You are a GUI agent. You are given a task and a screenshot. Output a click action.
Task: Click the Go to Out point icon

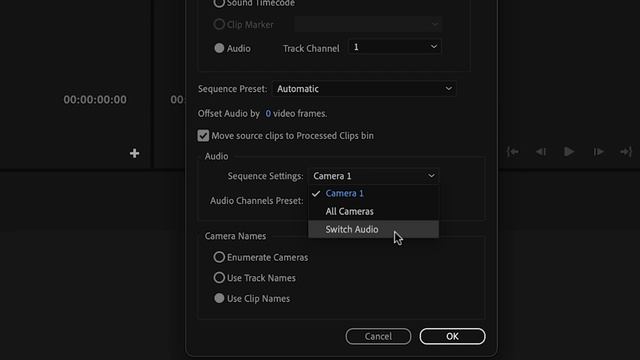pyautogui.click(x=626, y=152)
